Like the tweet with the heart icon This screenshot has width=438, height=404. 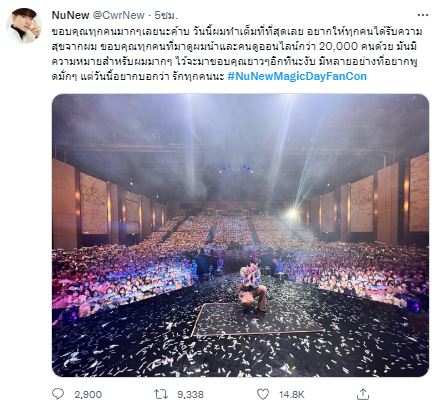tap(263, 394)
